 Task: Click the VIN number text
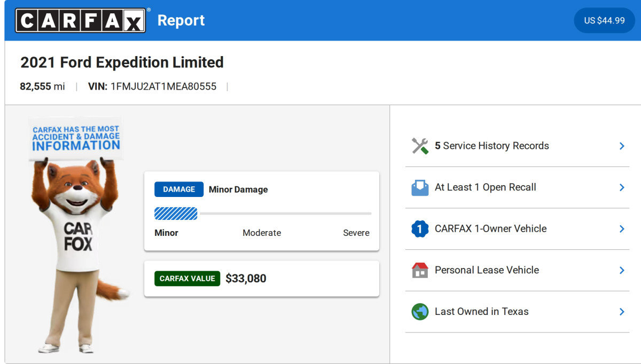[163, 86]
